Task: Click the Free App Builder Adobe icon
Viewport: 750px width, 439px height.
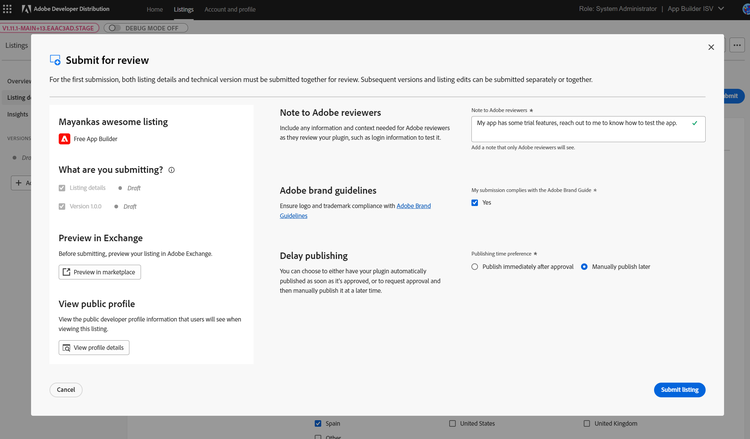Action: [x=64, y=139]
